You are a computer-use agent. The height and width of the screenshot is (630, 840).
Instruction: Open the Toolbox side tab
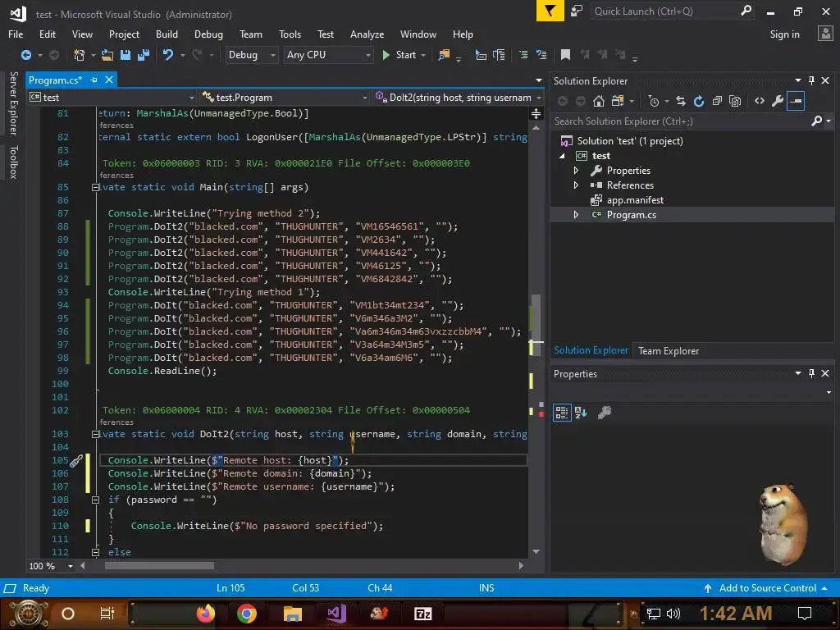pyautogui.click(x=14, y=162)
